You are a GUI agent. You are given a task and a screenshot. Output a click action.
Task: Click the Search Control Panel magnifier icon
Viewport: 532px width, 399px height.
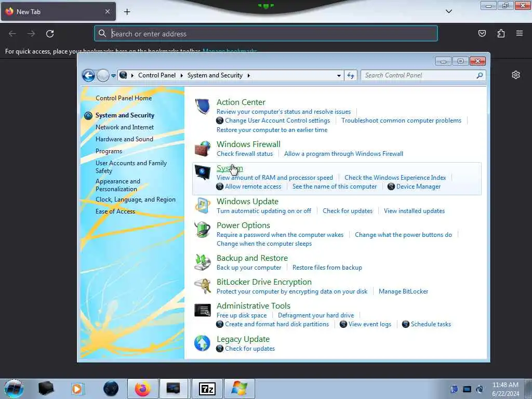[x=480, y=75]
